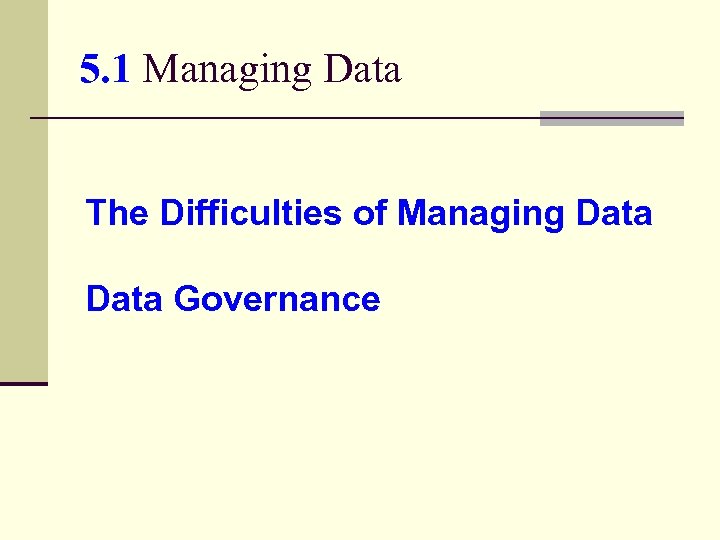The height and width of the screenshot is (540, 720).
Task: Click the short dark purple accent line
Action: click(x=23, y=383)
